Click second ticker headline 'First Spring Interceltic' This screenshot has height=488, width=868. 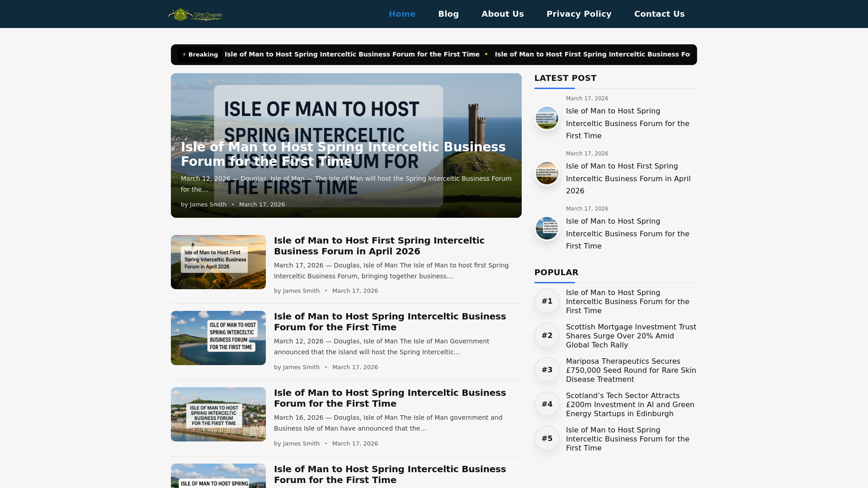point(592,54)
